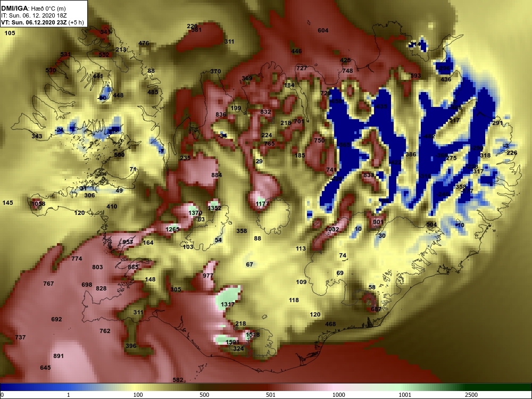This screenshot has height=399, width=532.
Task: Click the legend label '1000' on the color bar
Action: point(338,395)
